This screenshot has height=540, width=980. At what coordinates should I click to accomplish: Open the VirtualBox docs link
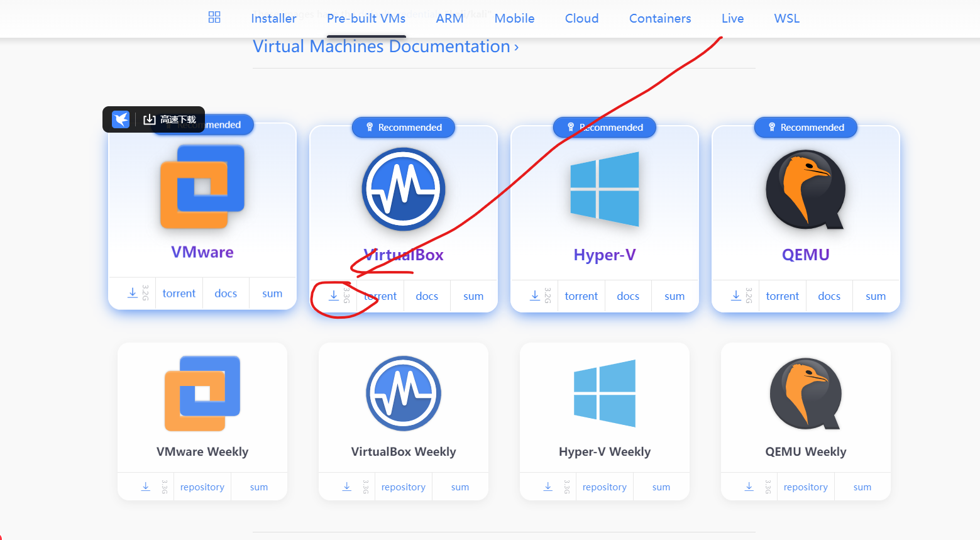[427, 296]
